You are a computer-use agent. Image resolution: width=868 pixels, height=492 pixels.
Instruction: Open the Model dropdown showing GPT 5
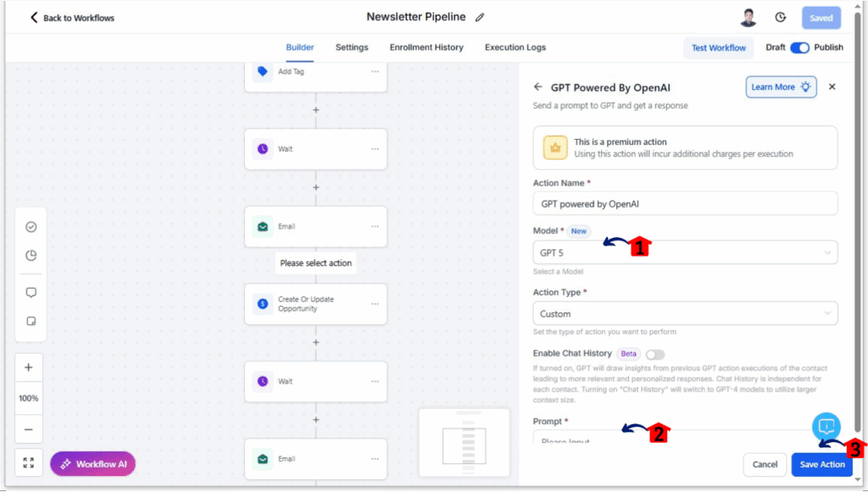pos(685,252)
